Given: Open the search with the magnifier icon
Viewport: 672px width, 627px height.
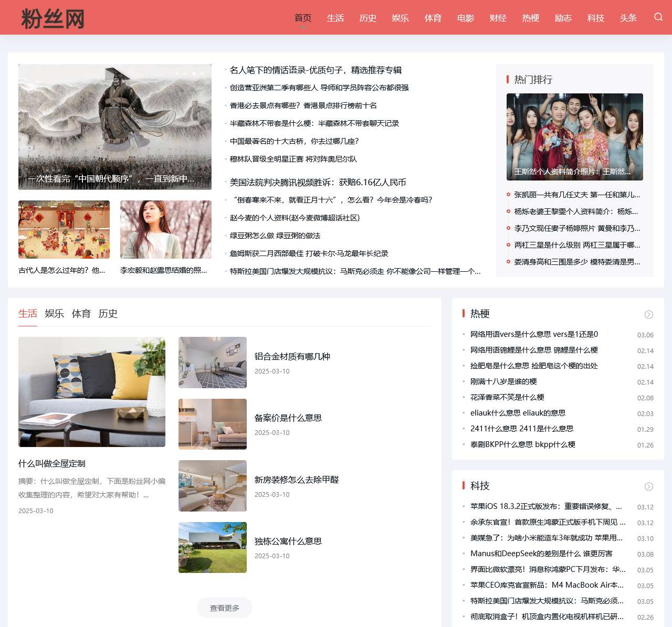Looking at the screenshot, I should click(x=658, y=17).
